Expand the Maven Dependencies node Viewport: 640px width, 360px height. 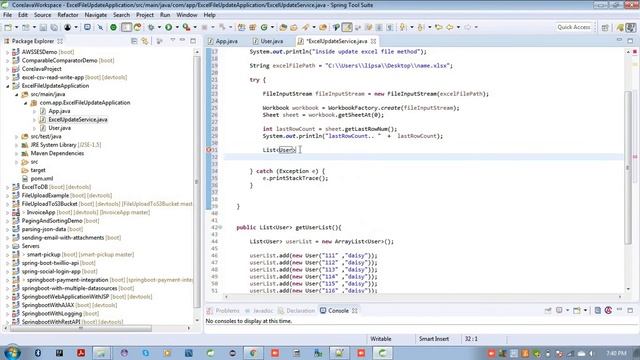tap(17, 153)
